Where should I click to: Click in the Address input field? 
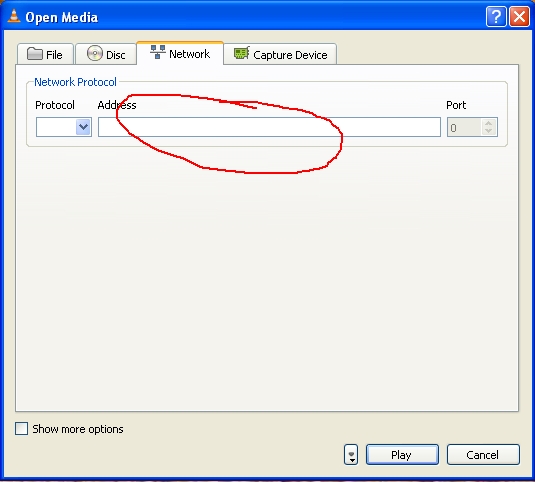click(x=269, y=127)
